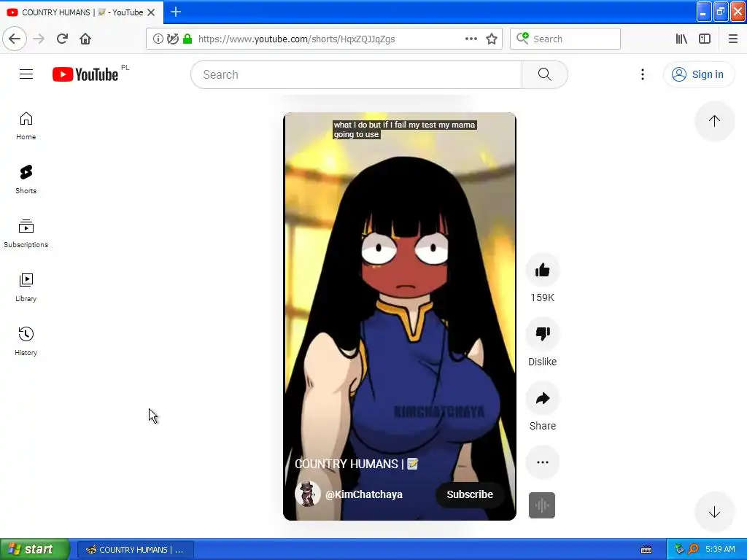Image resolution: width=747 pixels, height=560 pixels.
Task: Click the sound waveform icon of the short
Action: pyautogui.click(x=542, y=505)
